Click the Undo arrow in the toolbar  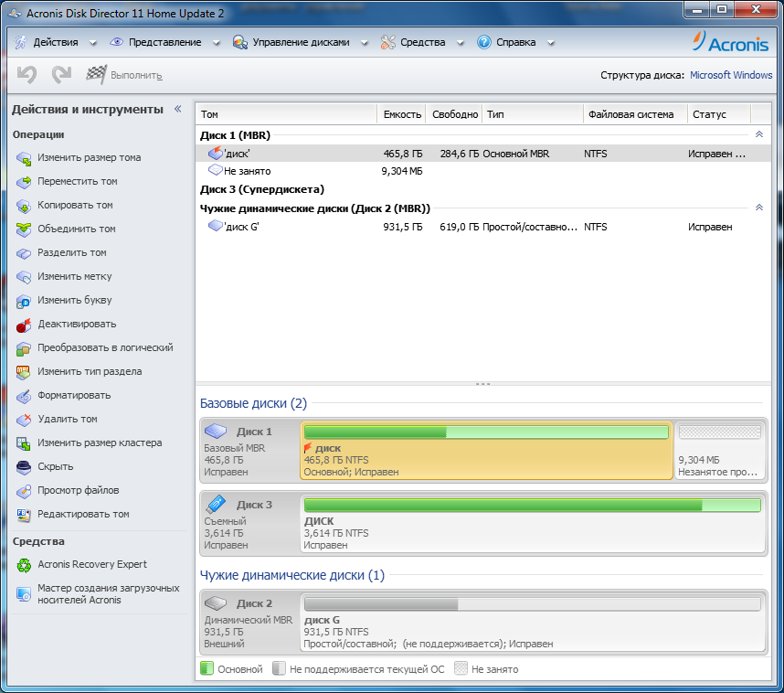tap(27, 75)
